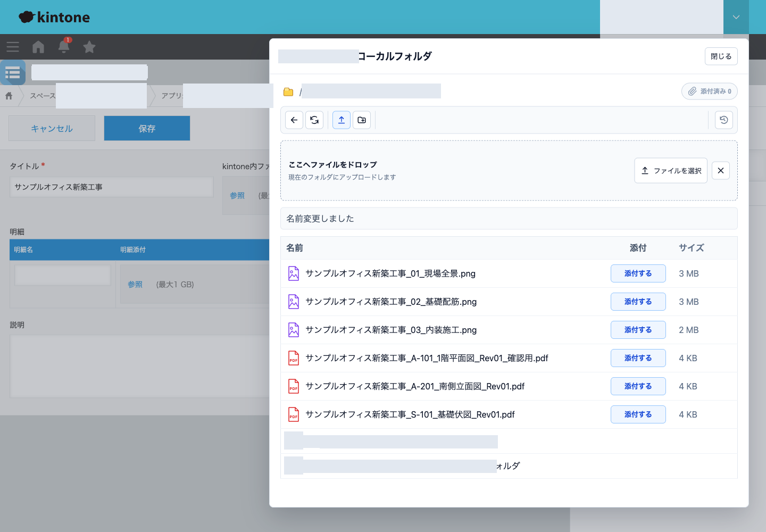Click image icon of 01_現場全景.png
The height and width of the screenshot is (532, 766).
(294, 273)
